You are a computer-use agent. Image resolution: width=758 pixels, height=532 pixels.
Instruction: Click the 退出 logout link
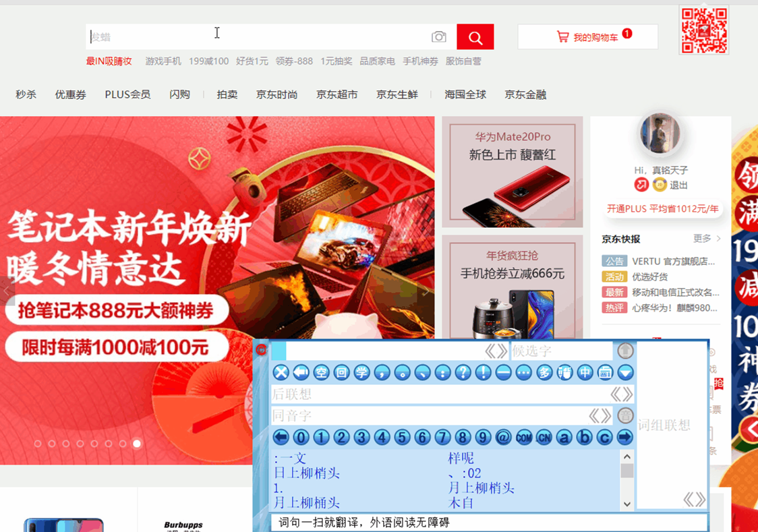click(678, 185)
